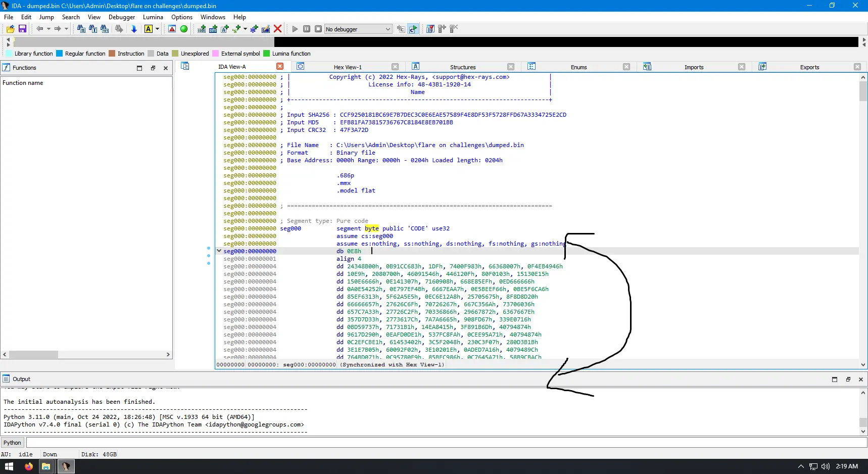Switch to the Hex View-1 tab

(348, 67)
